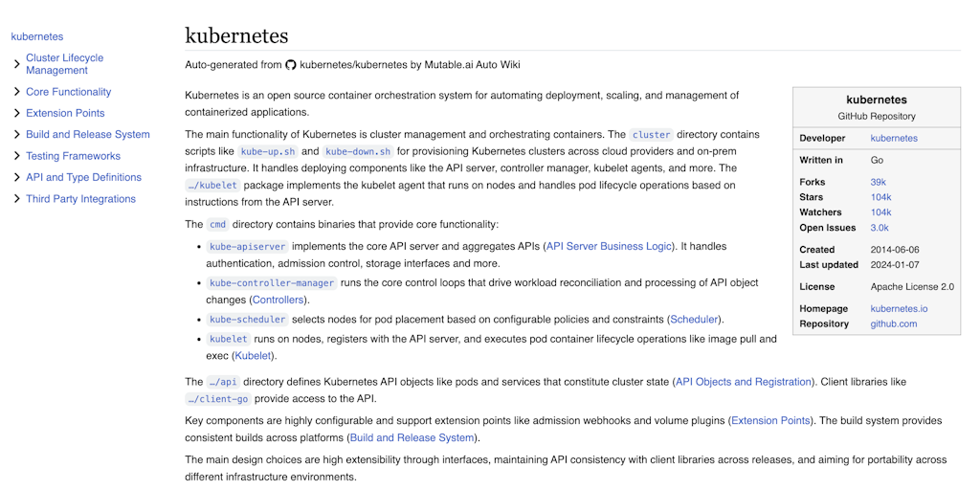This screenshot has width=980, height=490.
Task: Follow the Kubelet link in bullet list
Action: pyautogui.click(x=253, y=356)
